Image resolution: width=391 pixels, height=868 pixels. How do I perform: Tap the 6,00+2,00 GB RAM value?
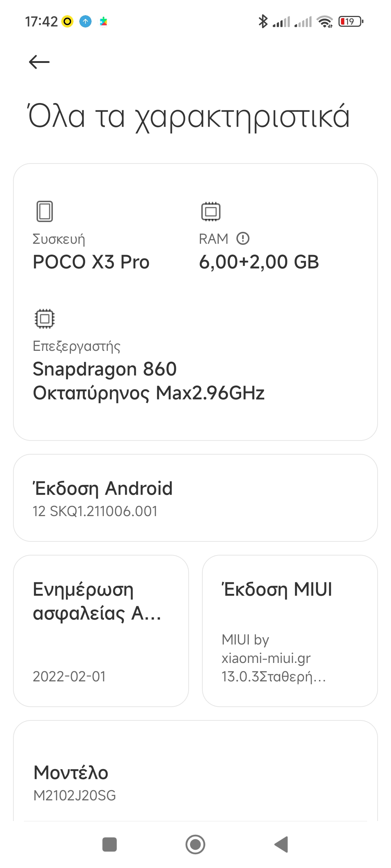[259, 262]
